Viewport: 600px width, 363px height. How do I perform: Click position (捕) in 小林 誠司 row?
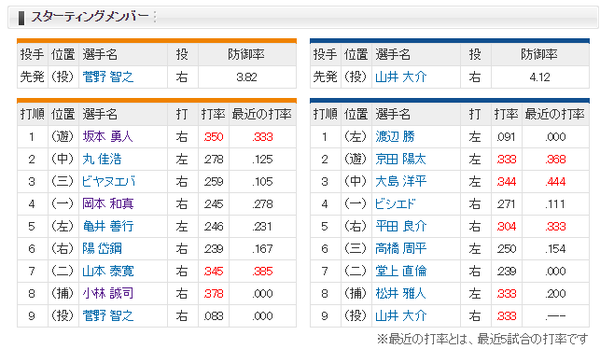tap(63, 293)
